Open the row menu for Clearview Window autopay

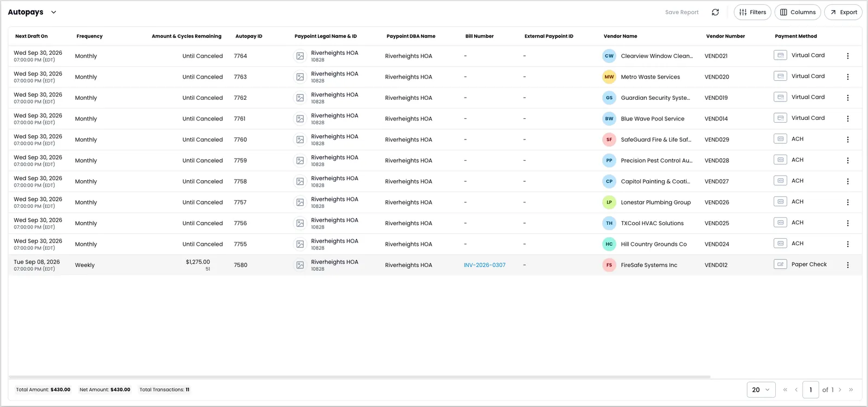(848, 56)
